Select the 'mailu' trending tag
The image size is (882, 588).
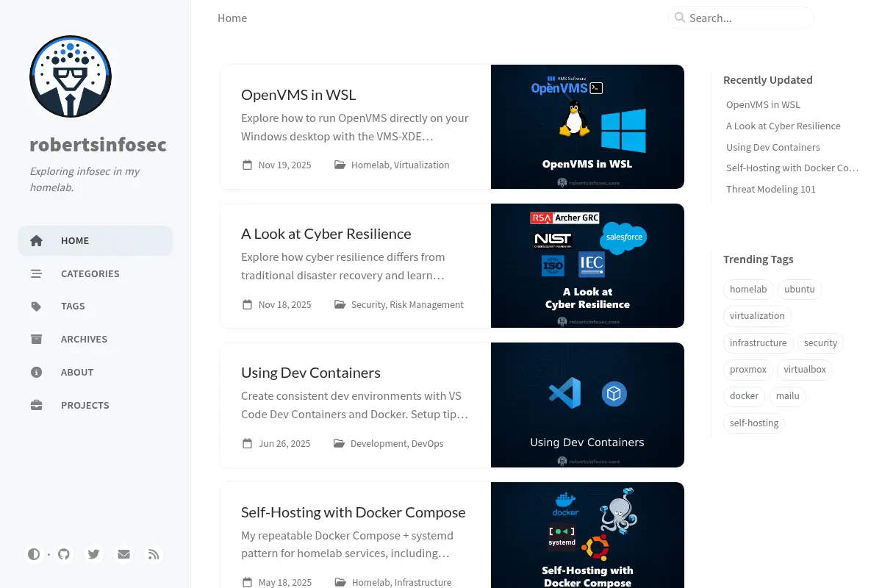(788, 395)
